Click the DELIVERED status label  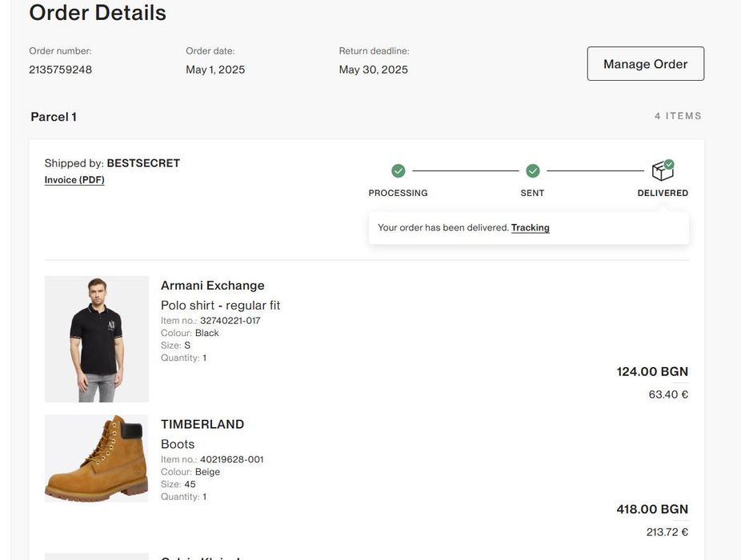(x=663, y=193)
